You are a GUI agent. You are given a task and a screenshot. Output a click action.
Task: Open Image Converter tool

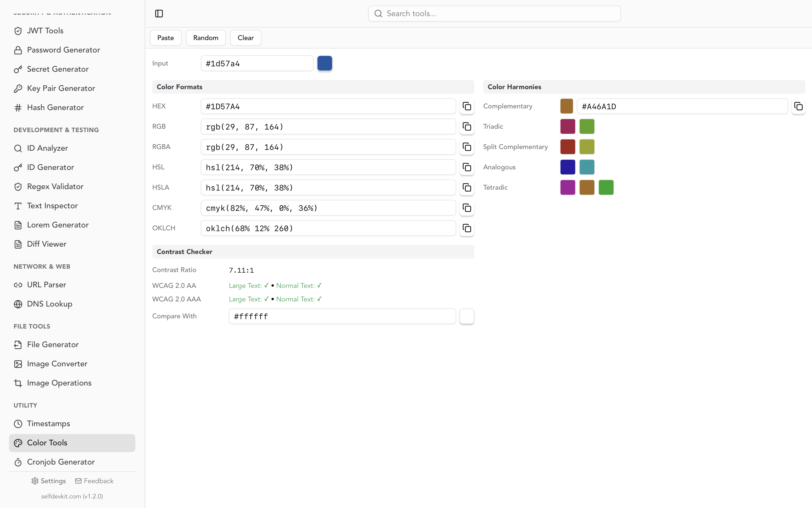[72, 364]
